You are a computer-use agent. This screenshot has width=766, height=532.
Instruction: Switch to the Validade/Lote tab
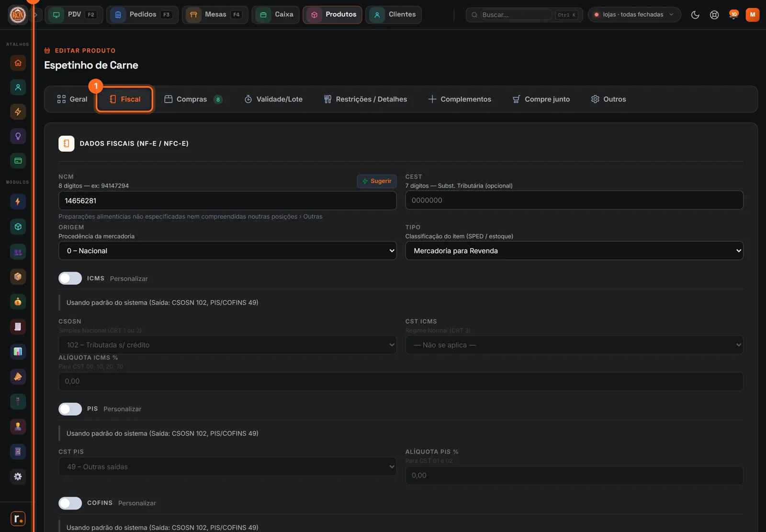[x=273, y=99]
